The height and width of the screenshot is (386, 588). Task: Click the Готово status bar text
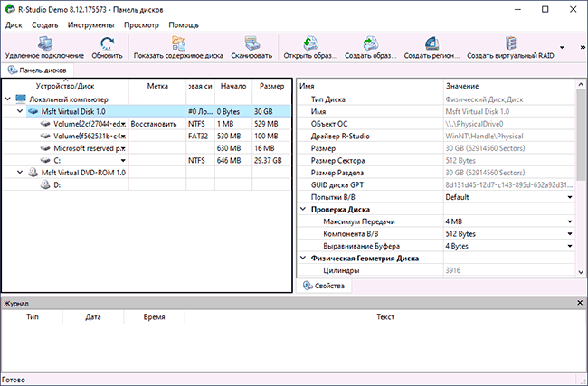point(14,380)
